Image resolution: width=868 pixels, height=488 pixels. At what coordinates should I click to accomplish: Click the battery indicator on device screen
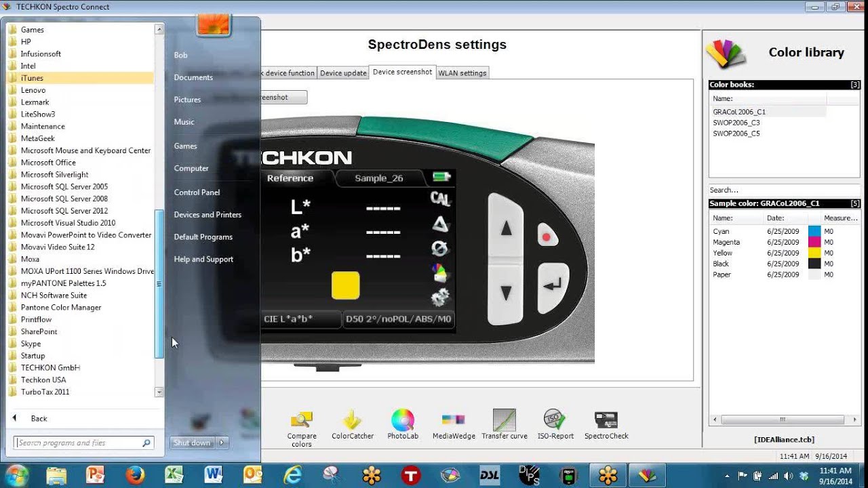pos(441,178)
